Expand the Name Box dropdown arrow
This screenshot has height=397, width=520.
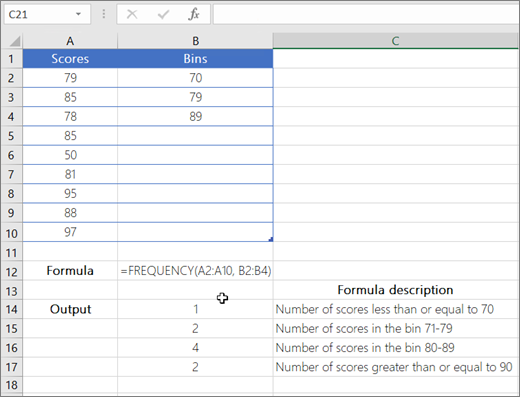78,14
